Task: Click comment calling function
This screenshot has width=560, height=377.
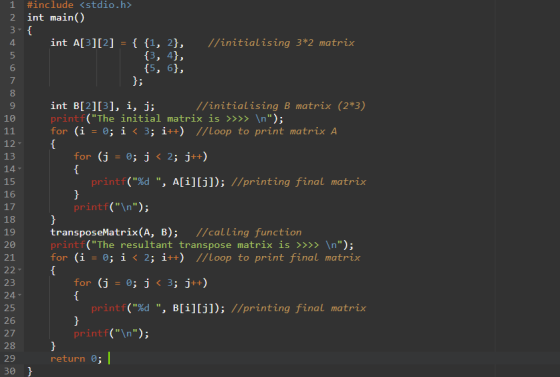Action: click(249, 232)
